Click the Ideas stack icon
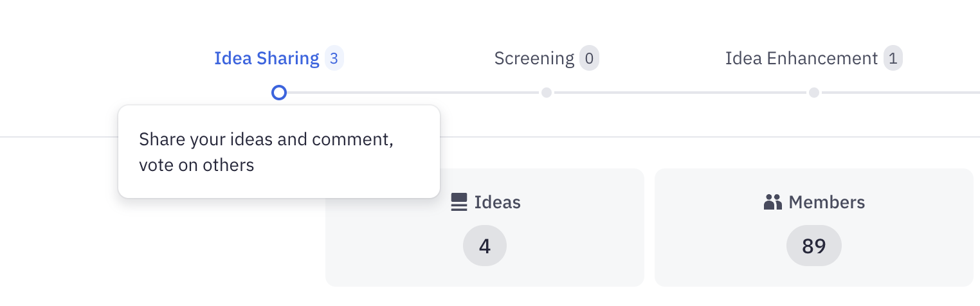This screenshot has width=980, height=306. coord(458,203)
